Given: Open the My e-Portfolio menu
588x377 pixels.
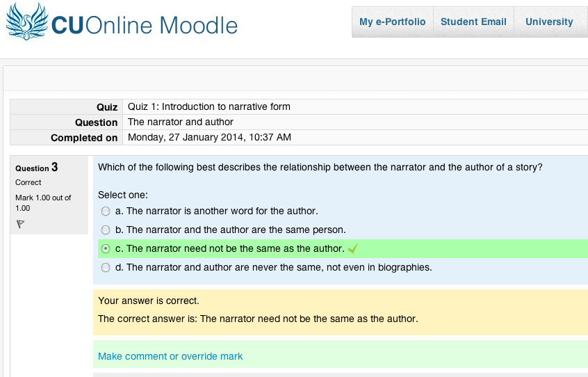Looking at the screenshot, I should [x=392, y=22].
